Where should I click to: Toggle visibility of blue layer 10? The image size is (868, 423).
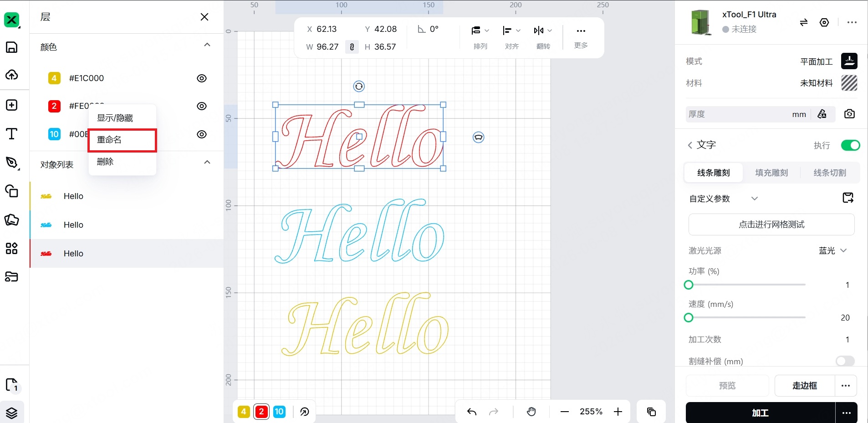pos(202,134)
